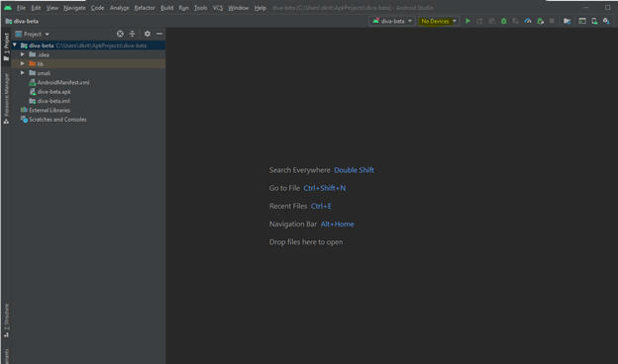Click Select Opened File target icon
Image resolution: width=618 pixels, height=364 pixels.
(x=120, y=34)
